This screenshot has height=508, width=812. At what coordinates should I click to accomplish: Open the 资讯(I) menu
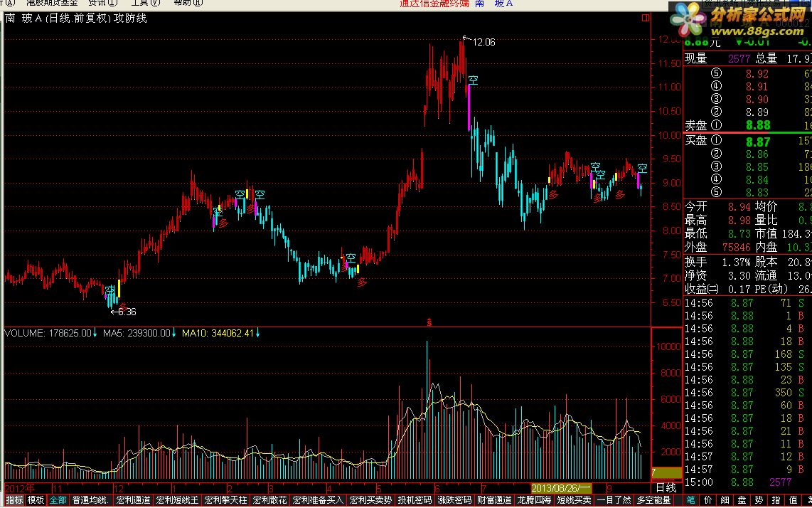click(102, 3)
